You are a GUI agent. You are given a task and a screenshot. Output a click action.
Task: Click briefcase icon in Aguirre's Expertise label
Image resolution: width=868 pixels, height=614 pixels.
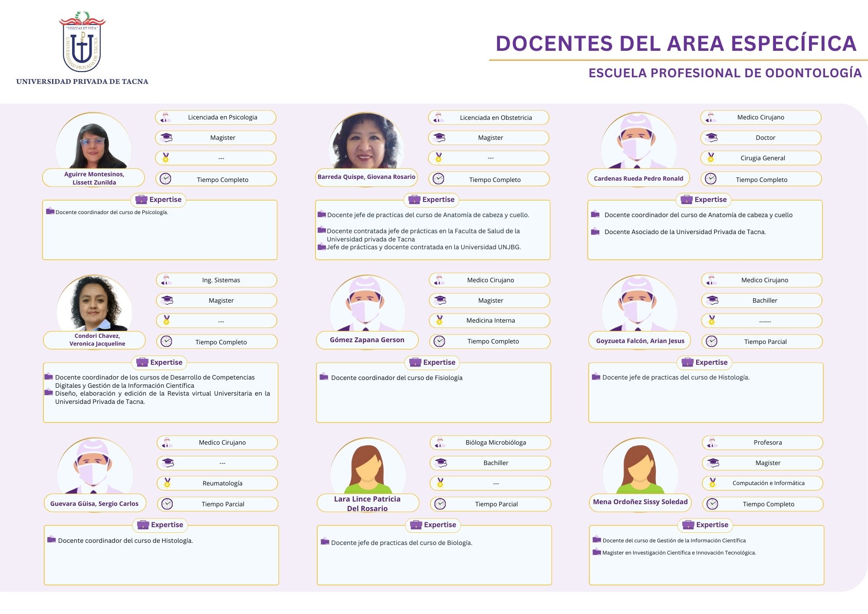click(x=141, y=200)
